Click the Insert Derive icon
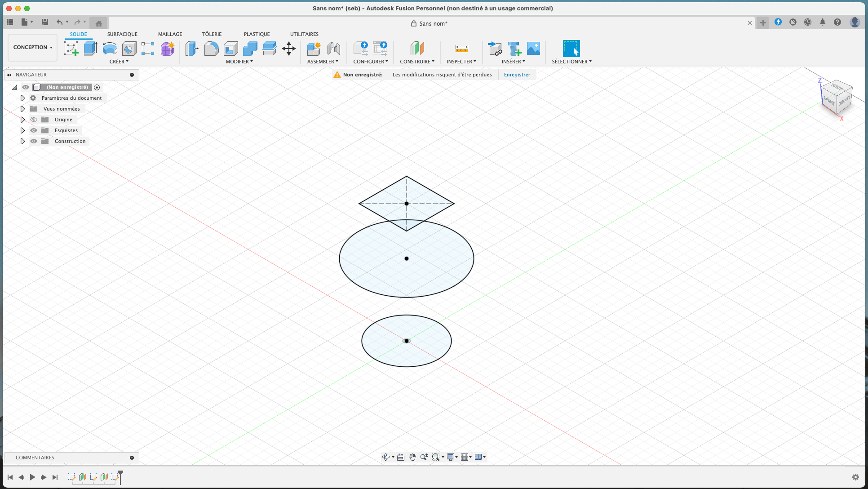The image size is (868, 489). click(x=495, y=49)
